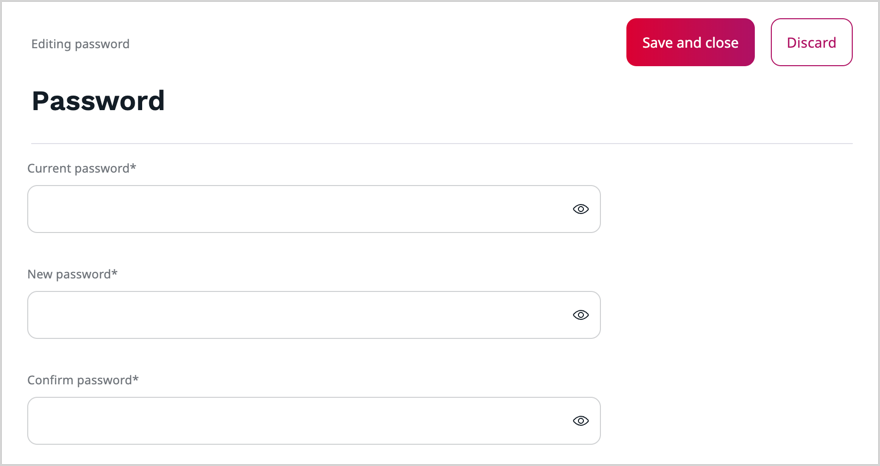880x466 pixels.
Task: Click the large Password heading
Action: coord(98,101)
